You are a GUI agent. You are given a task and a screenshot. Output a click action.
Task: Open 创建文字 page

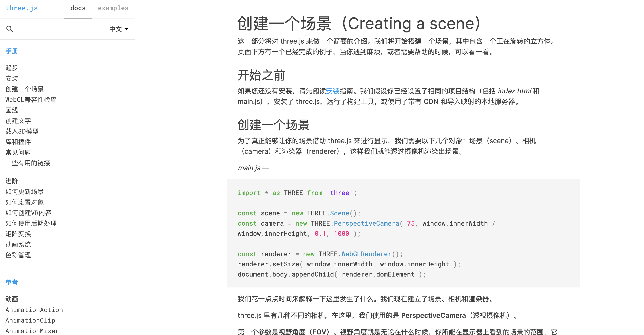18,121
